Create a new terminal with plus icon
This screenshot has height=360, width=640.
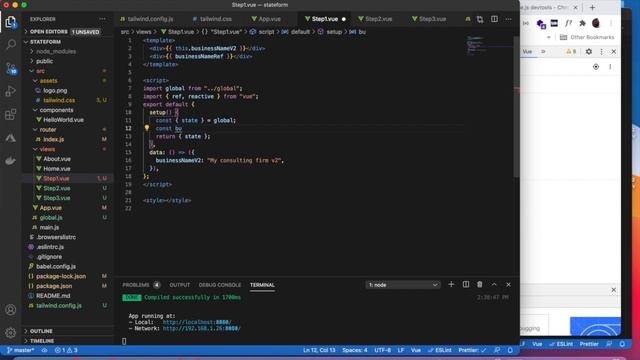tap(451, 284)
